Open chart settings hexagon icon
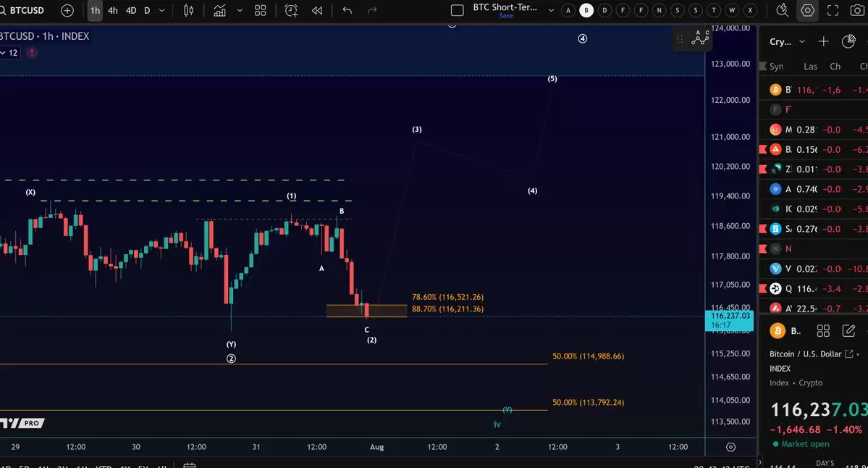Image resolution: width=868 pixels, height=468 pixels. point(808,11)
